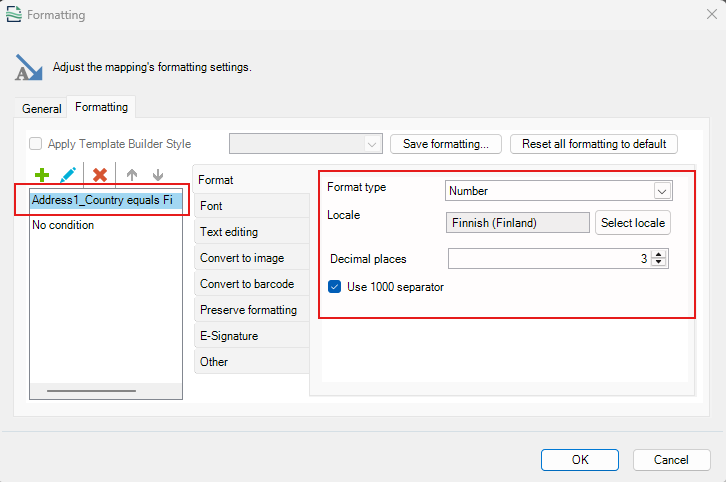Delete condition with the red X icon
Image resolution: width=726 pixels, height=482 pixels.
pos(100,175)
